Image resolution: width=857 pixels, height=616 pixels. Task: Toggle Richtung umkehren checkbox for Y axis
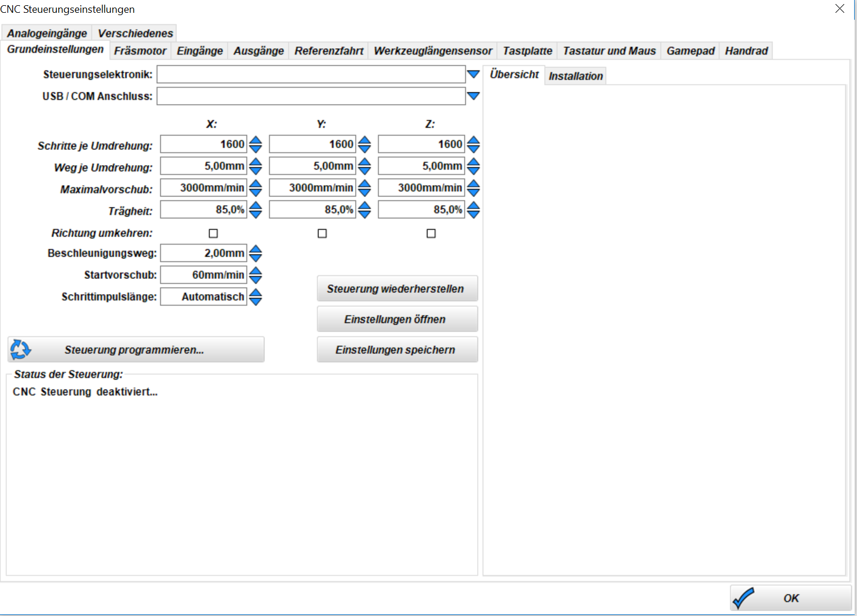[x=322, y=233]
